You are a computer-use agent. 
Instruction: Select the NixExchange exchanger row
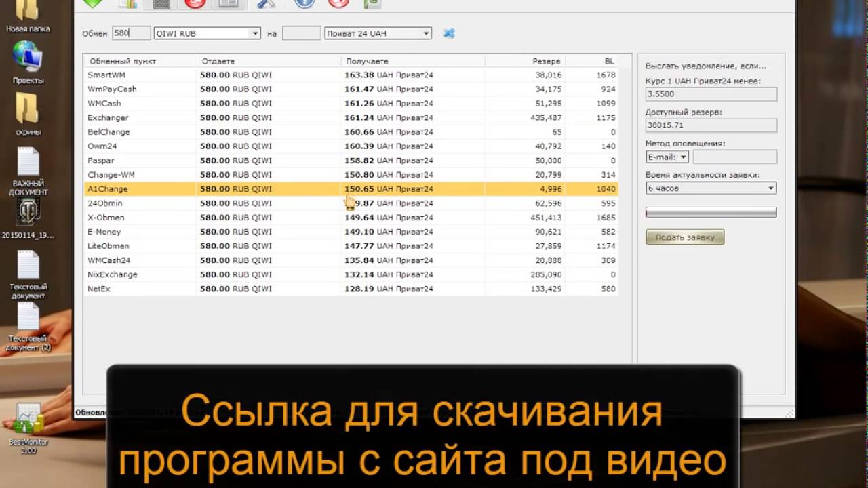pos(351,274)
